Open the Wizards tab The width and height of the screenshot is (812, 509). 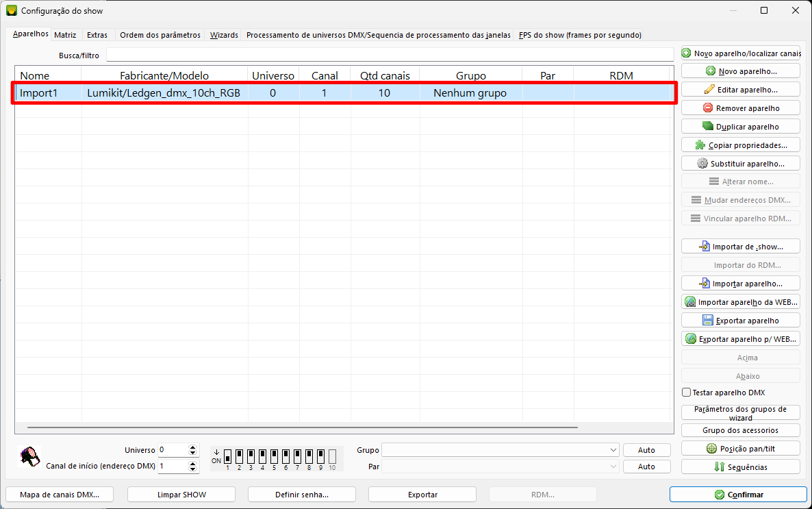pyautogui.click(x=224, y=35)
